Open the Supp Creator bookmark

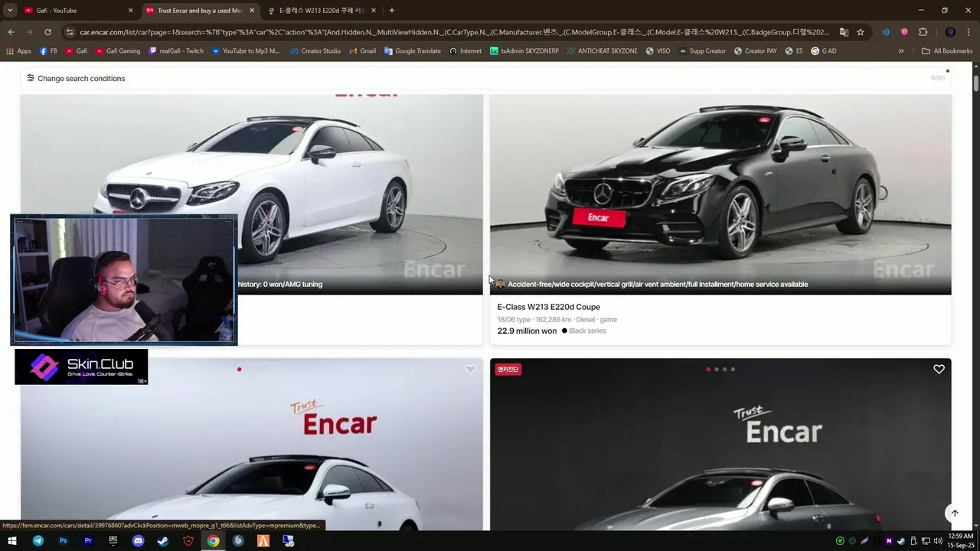pyautogui.click(x=702, y=51)
